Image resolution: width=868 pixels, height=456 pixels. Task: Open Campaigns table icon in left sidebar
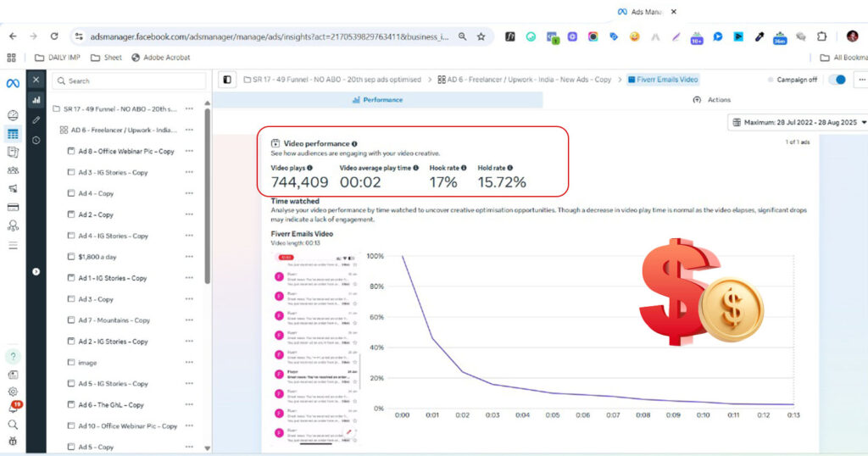click(13, 134)
